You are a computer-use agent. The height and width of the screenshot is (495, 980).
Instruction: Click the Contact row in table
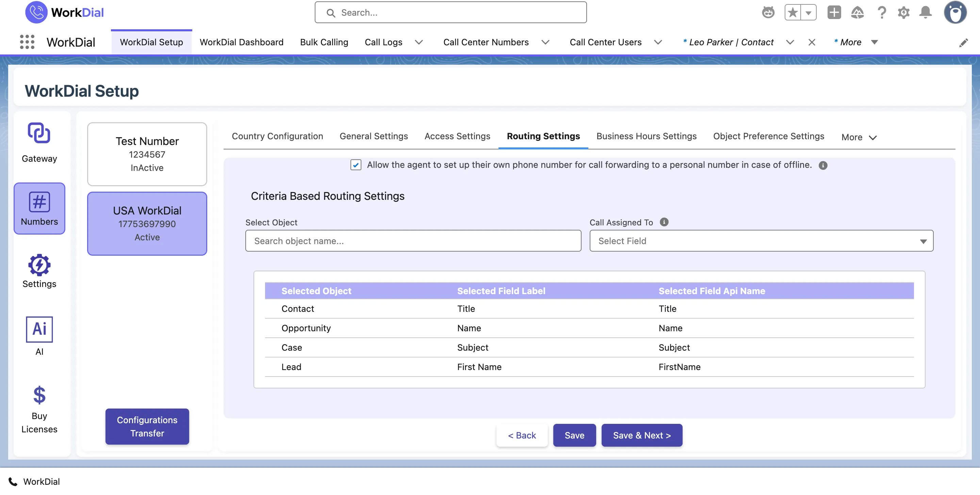pos(589,308)
